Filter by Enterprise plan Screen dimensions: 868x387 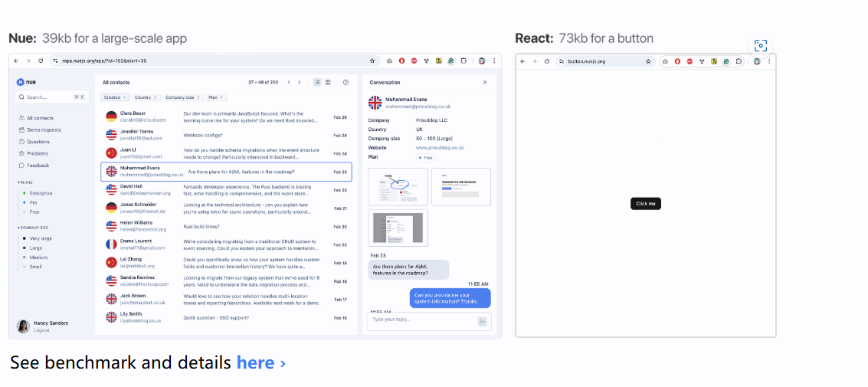pos(41,193)
